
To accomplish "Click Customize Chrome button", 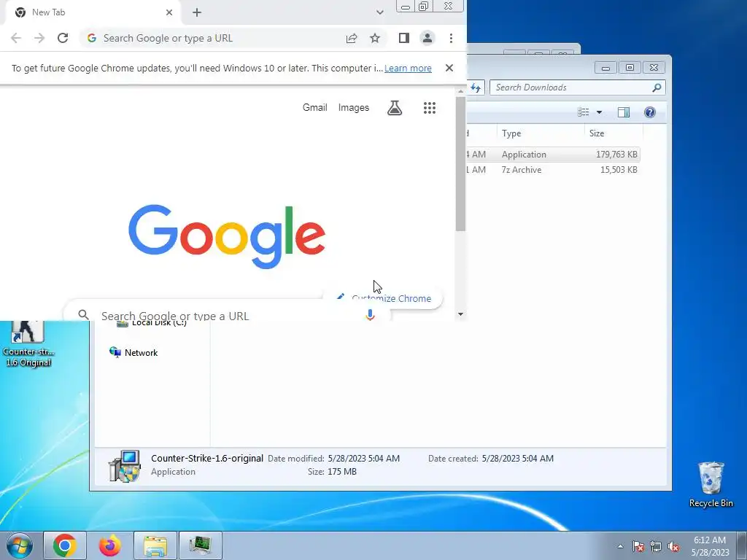I will pyautogui.click(x=383, y=298).
